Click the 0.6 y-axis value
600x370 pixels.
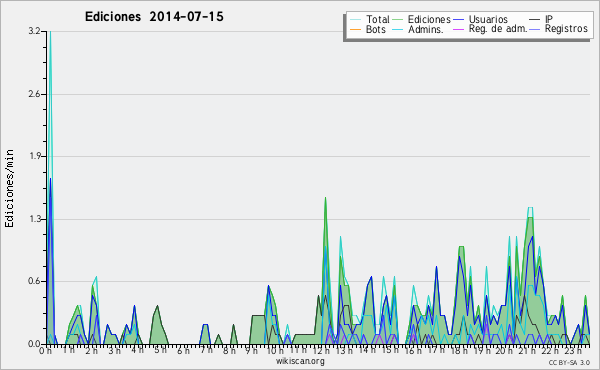click(34, 281)
